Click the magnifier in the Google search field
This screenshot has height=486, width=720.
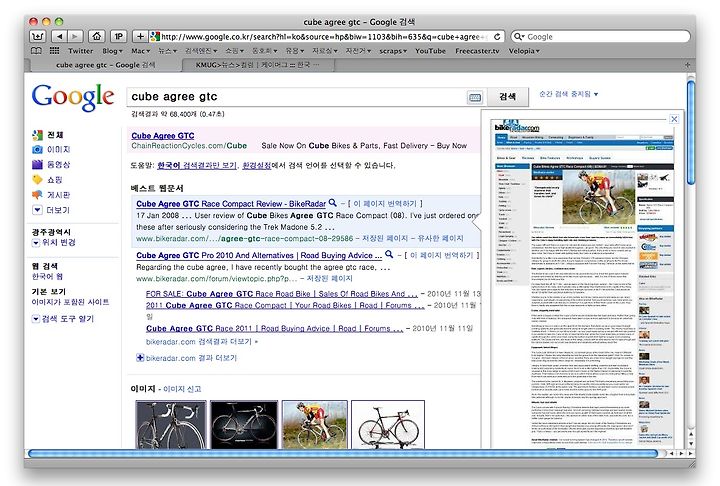coord(519,36)
